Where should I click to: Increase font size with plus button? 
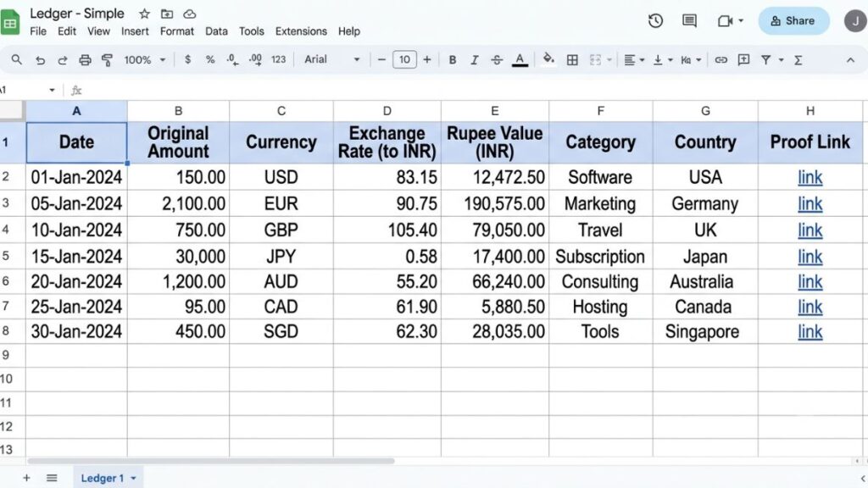(427, 59)
